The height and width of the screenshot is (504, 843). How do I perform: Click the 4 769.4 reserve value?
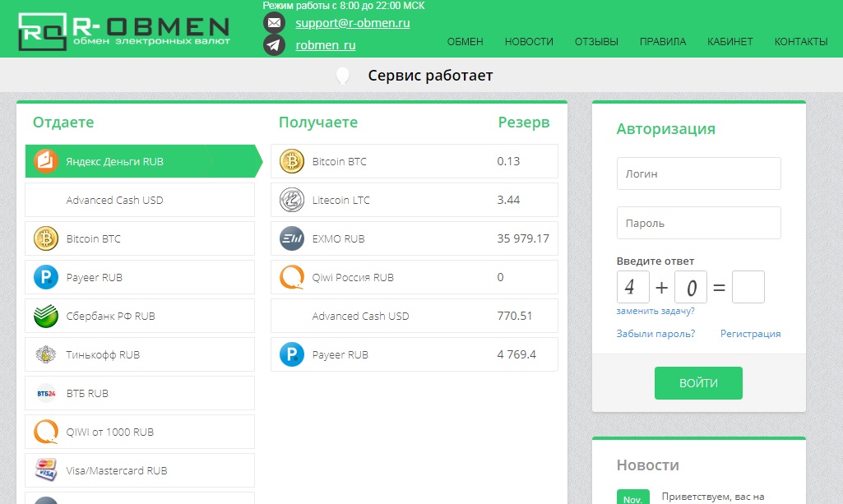click(516, 354)
